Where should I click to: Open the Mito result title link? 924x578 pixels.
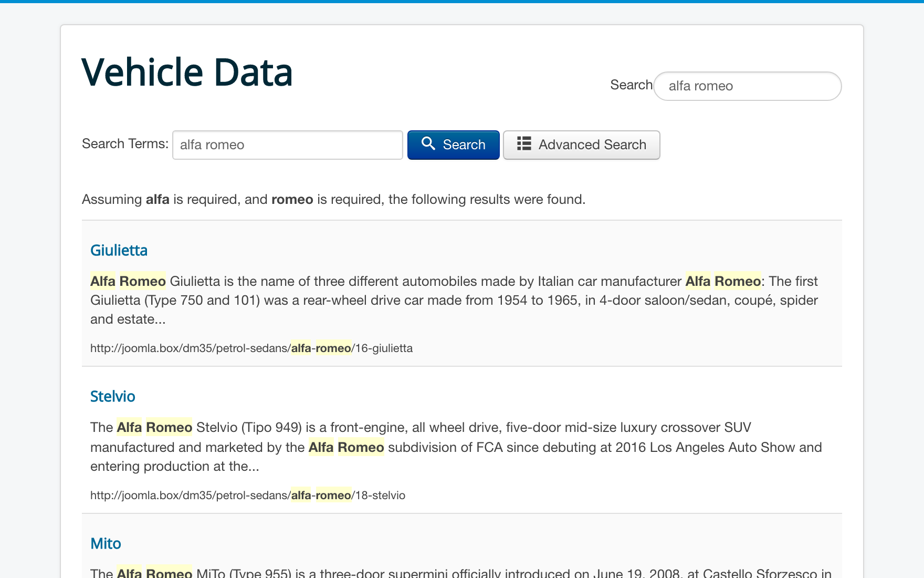(106, 544)
